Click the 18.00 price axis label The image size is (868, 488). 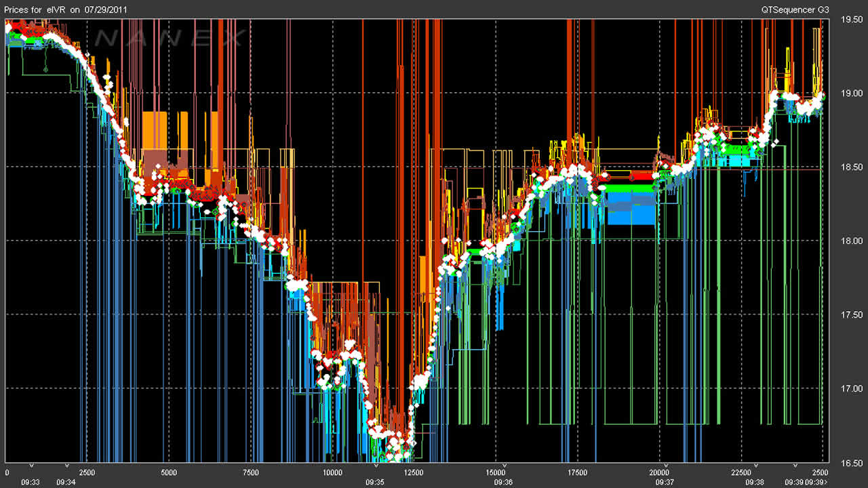coord(851,241)
